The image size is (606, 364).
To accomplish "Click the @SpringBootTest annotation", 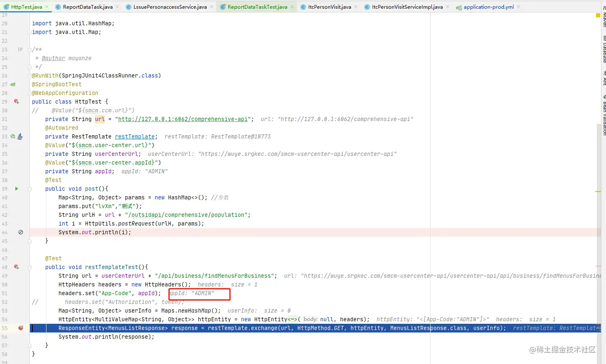I will (x=57, y=84).
